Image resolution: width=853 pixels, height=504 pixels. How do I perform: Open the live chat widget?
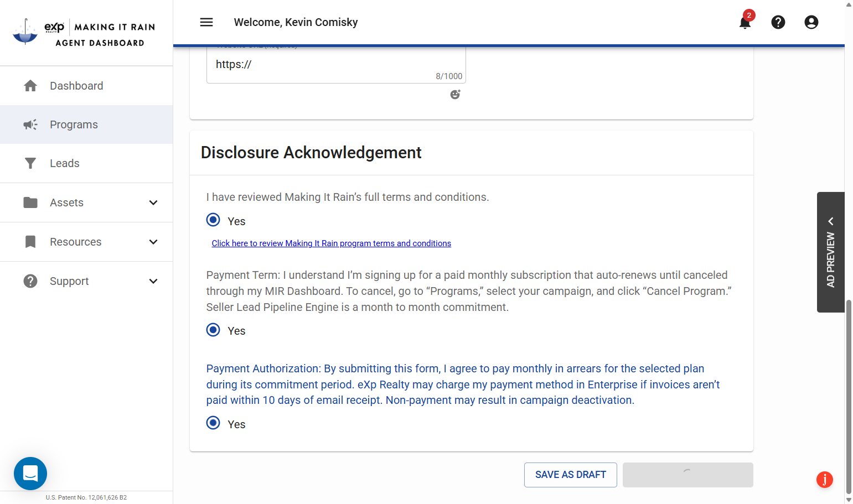pyautogui.click(x=30, y=474)
